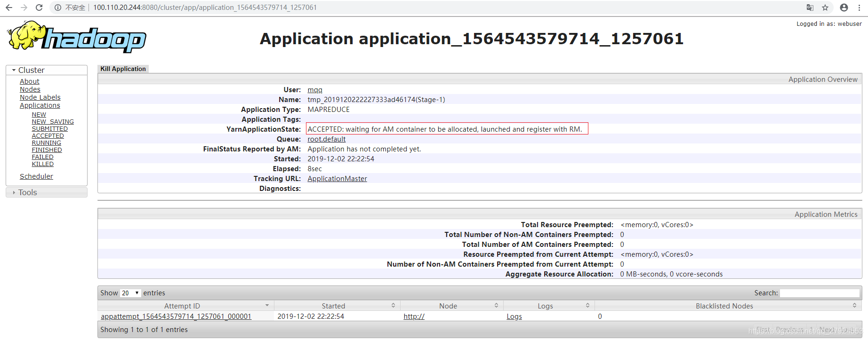Screen dimensions: 868x340
Task: Click the Application Metrics header
Action: (826, 214)
